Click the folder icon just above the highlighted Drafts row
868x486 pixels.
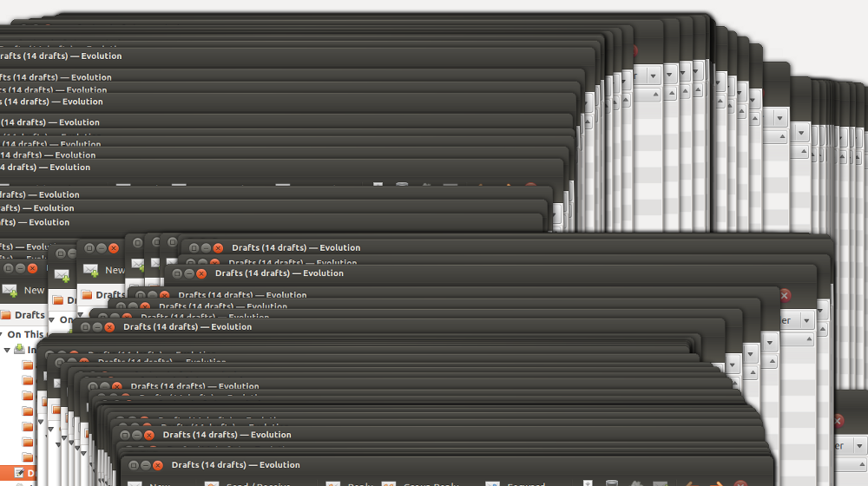click(x=28, y=457)
